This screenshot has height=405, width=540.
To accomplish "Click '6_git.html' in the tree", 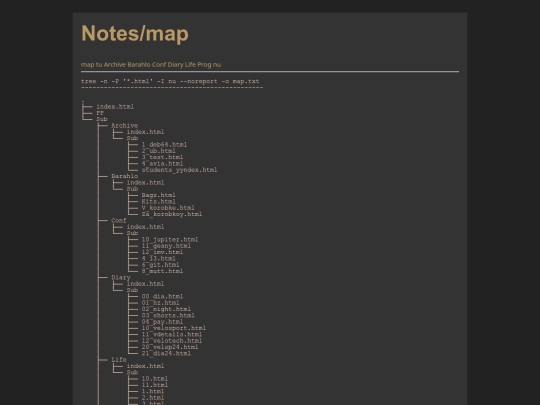I will (160, 265).
